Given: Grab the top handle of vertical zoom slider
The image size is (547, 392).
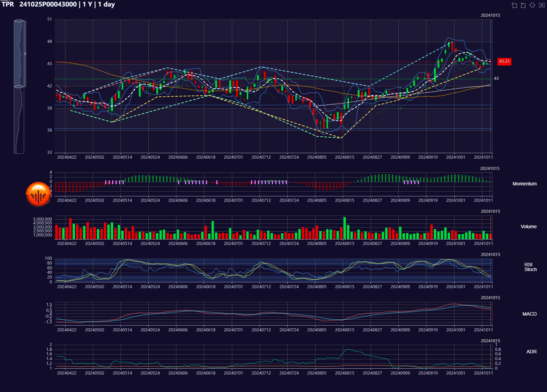Looking at the screenshot, I should (x=19, y=21).
